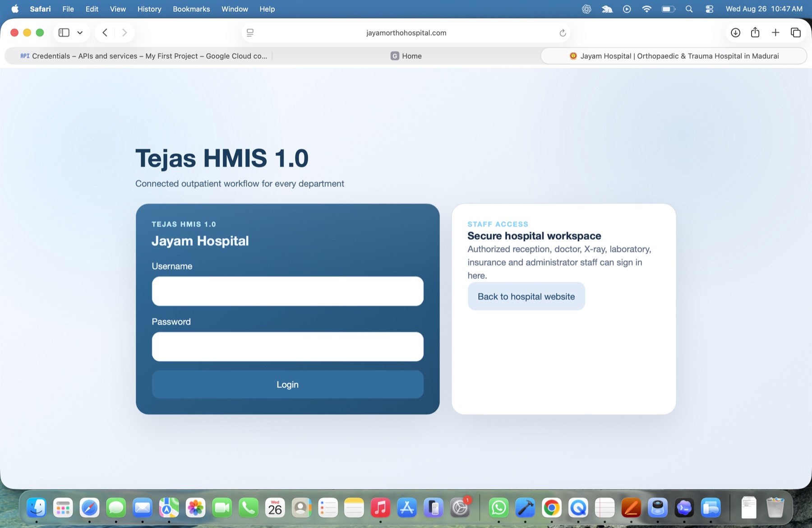Open the Music app from the Dock
The height and width of the screenshot is (528, 812).
(x=380, y=508)
